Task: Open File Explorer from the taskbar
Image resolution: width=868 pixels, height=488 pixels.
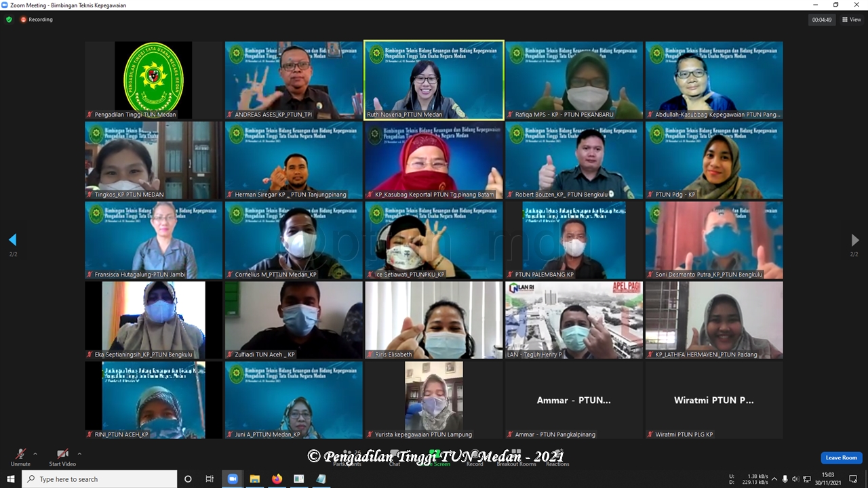Action: [254, 479]
